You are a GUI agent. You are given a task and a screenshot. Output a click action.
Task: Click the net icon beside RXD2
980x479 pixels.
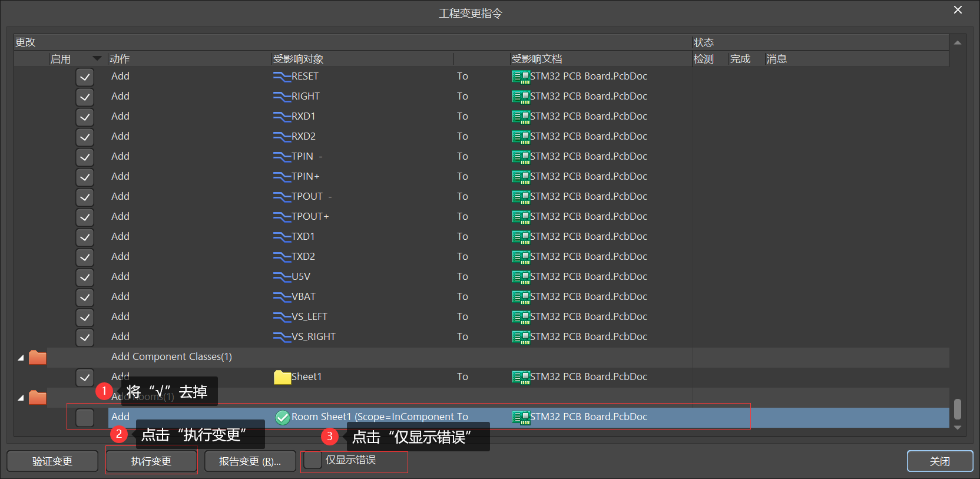tap(282, 137)
